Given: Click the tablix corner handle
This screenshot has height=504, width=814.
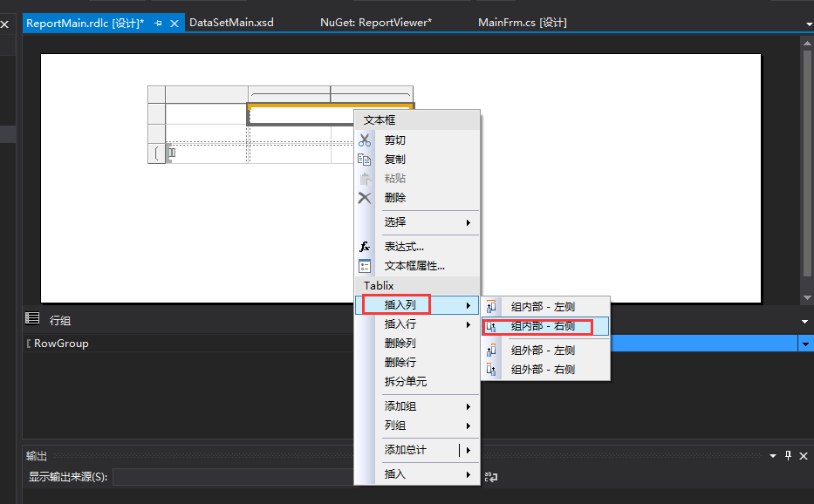Looking at the screenshot, I should click(157, 94).
